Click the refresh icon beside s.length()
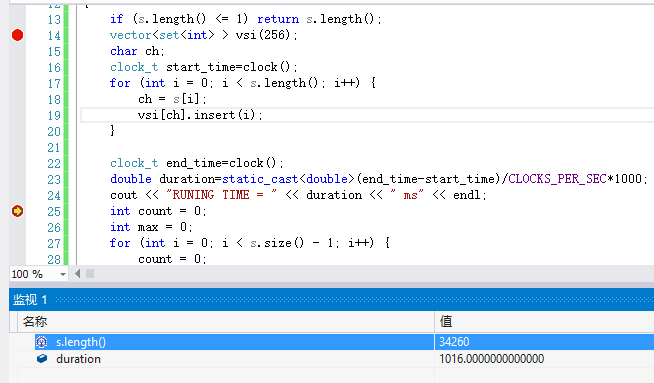This screenshot has width=654, height=383. 41,342
